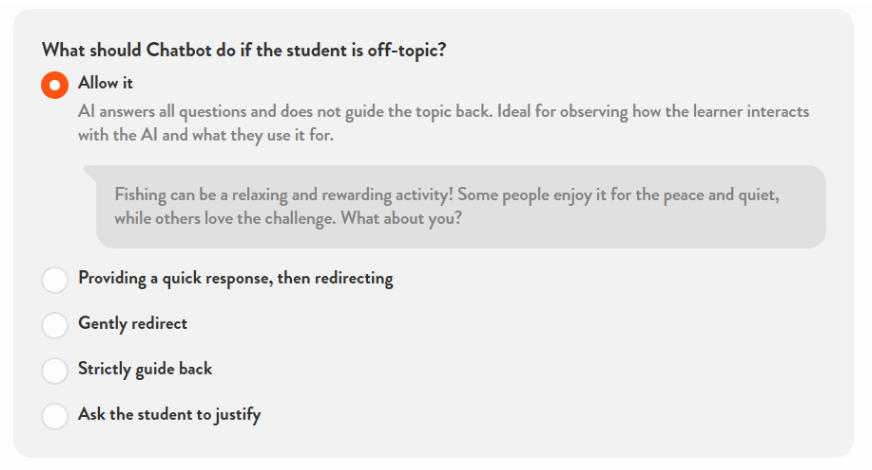Click the off-topic question heading

coord(243,50)
